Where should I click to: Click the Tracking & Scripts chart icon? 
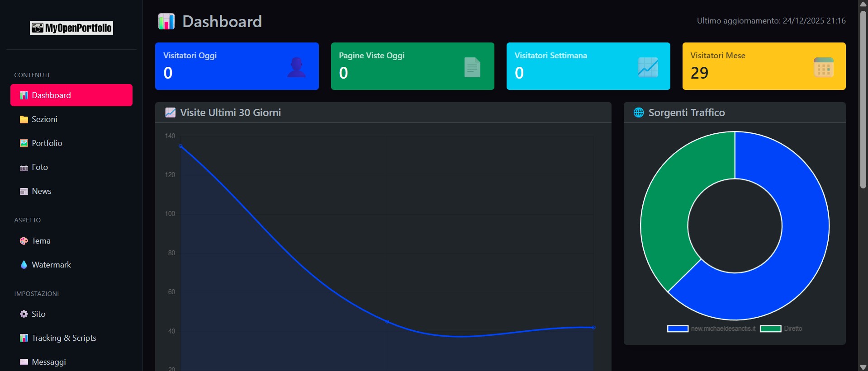click(x=24, y=338)
